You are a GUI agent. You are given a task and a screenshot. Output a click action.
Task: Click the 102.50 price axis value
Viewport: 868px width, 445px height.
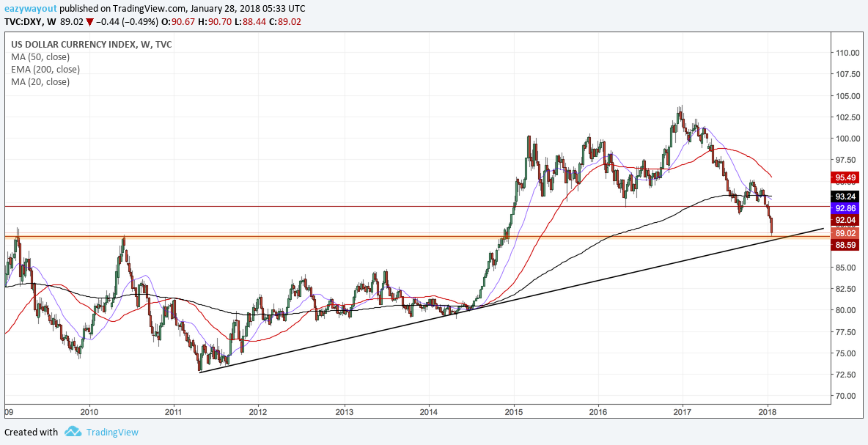847,117
